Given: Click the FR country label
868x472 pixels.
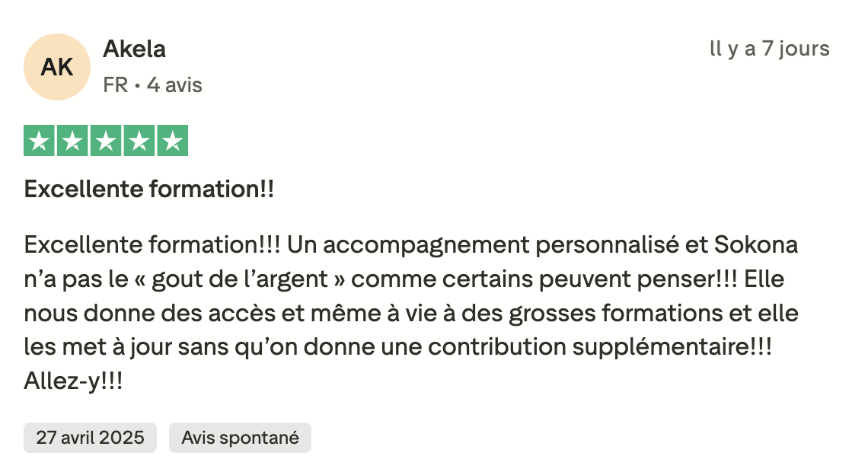Looking at the screenshot, I should tap(116, 85).
